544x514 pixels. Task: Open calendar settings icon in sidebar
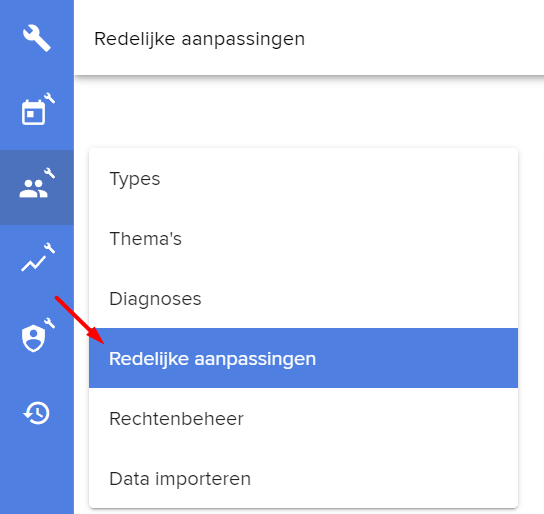click(x=37, y=110)
